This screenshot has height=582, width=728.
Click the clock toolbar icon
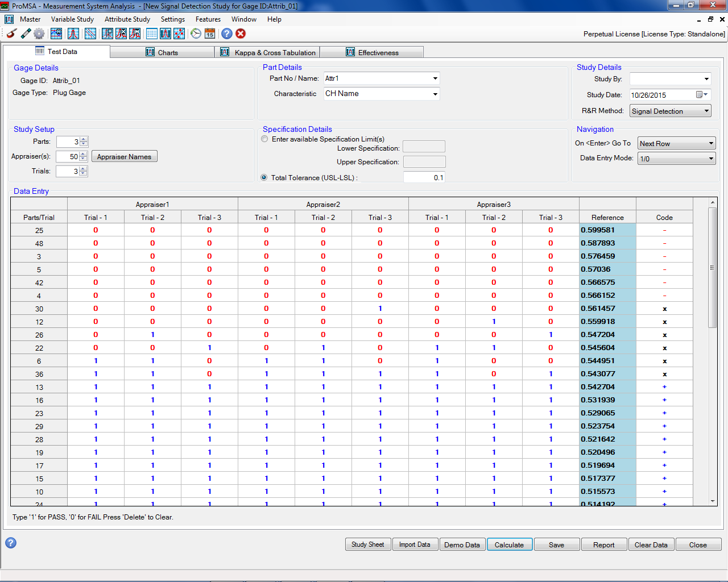(x=196, y=34)
